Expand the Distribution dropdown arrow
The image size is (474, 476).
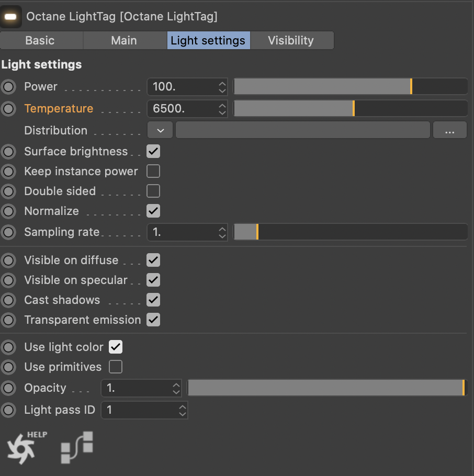point(161,130)
